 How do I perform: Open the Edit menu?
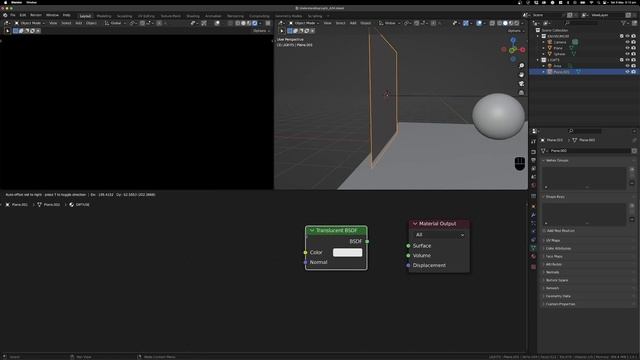tap(22, 15)
